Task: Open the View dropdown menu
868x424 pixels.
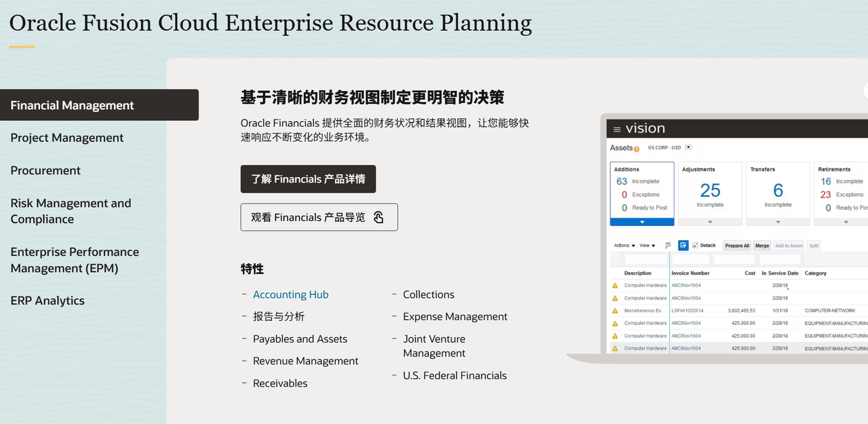Action: (x=647, y=246)
